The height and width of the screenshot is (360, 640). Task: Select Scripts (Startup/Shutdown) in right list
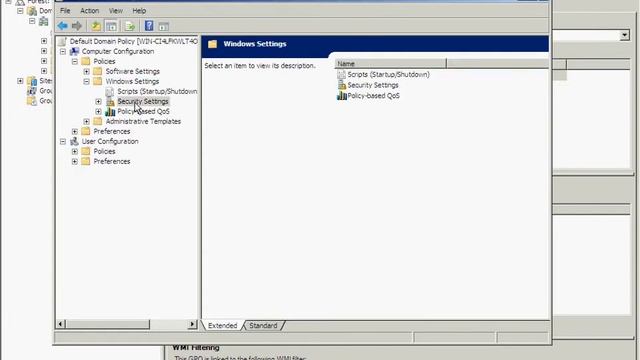tap(389, 75)
